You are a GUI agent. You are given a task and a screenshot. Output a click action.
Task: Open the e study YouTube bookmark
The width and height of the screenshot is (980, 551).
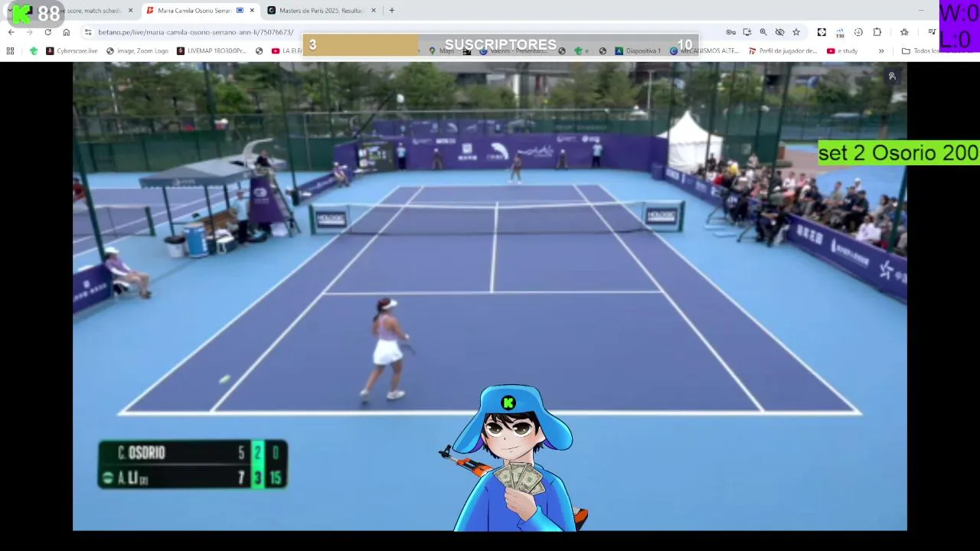842,51
